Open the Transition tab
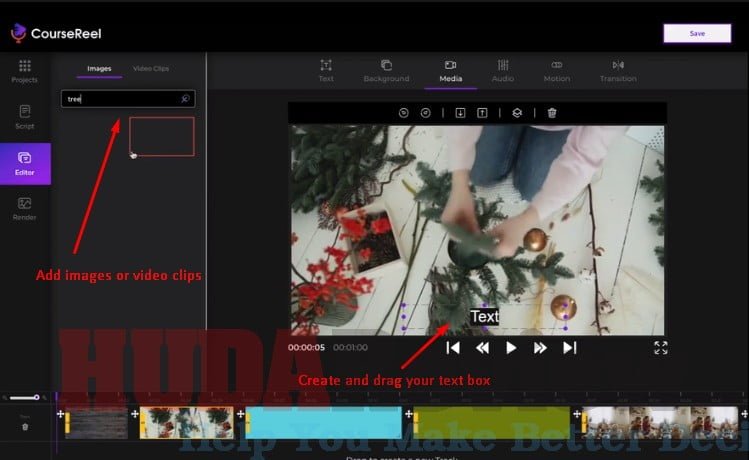 point(618,71)
